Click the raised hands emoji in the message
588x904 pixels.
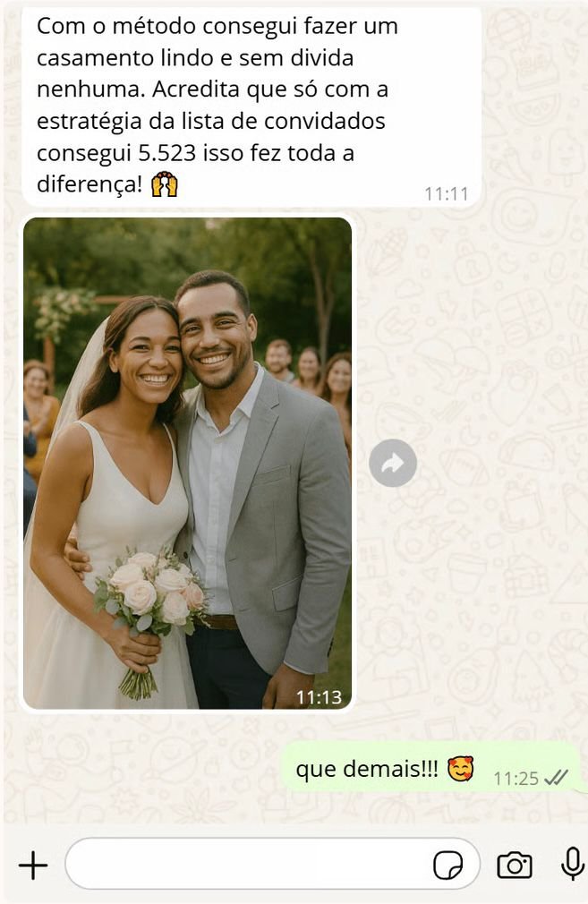pyautogui.click(x=165, y=184)
